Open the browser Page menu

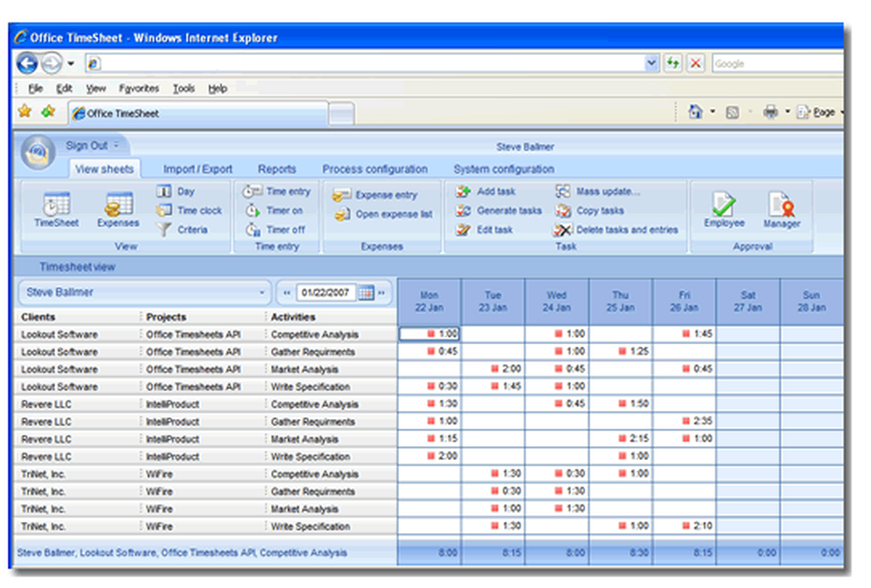[x=818, y=112]
